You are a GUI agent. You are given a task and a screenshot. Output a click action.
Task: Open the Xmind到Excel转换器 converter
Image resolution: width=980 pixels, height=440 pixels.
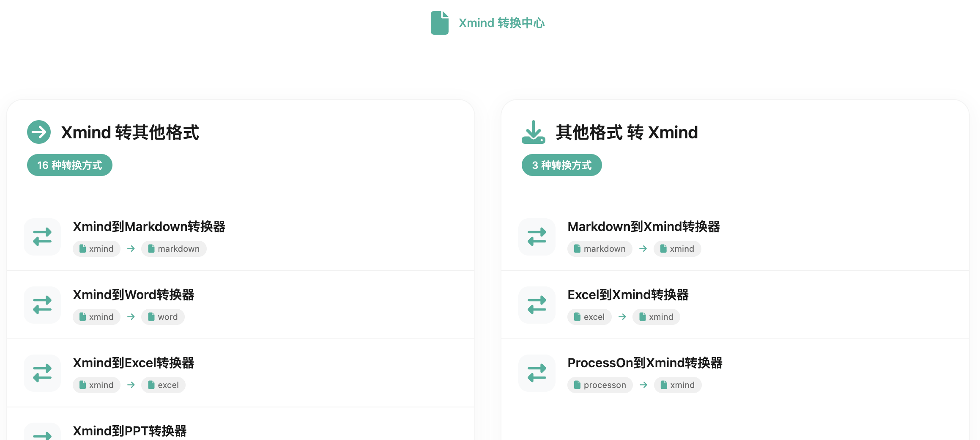pyautogui.click(x=133, y=363)
